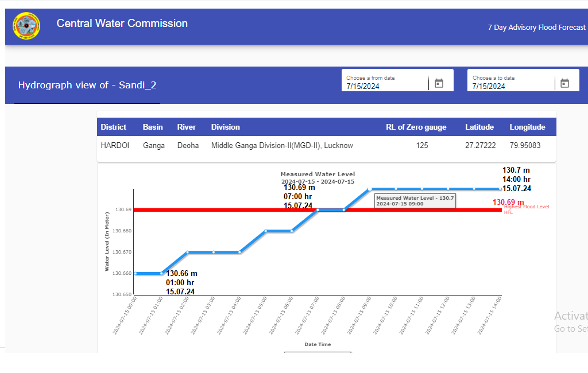Click the Longitude column header

click(x=527, y=127)
